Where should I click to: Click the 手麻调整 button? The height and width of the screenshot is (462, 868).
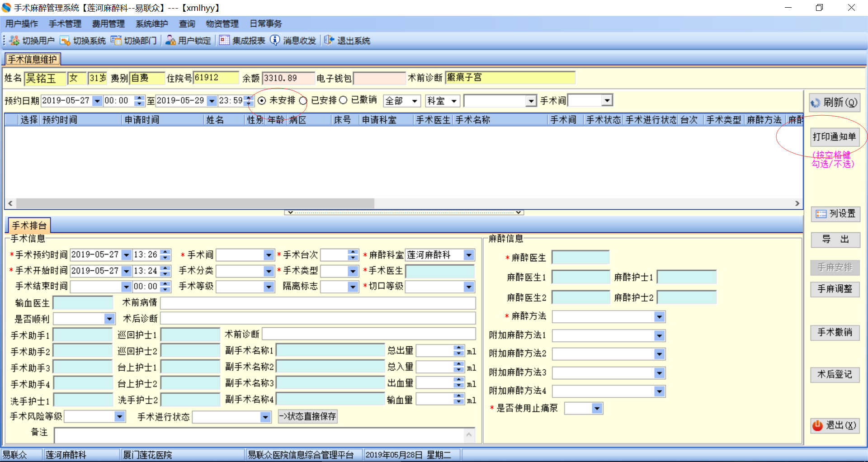tap(835, 289)
